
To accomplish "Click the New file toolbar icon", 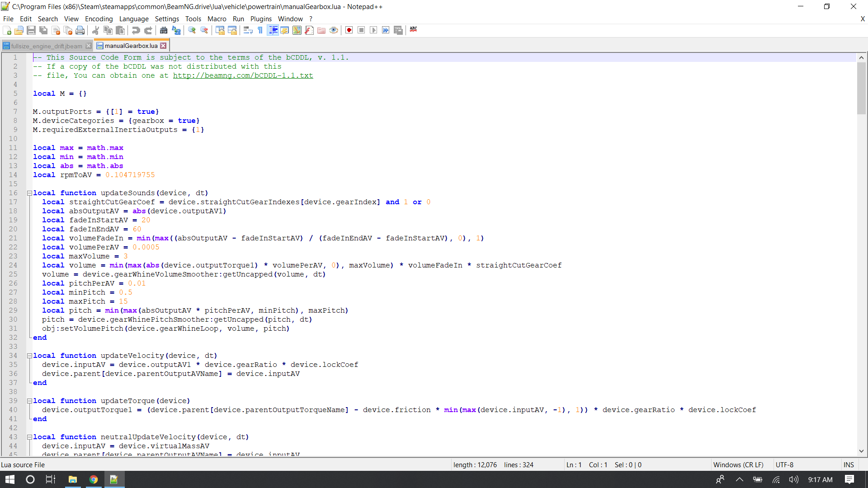I will [7, 30].
